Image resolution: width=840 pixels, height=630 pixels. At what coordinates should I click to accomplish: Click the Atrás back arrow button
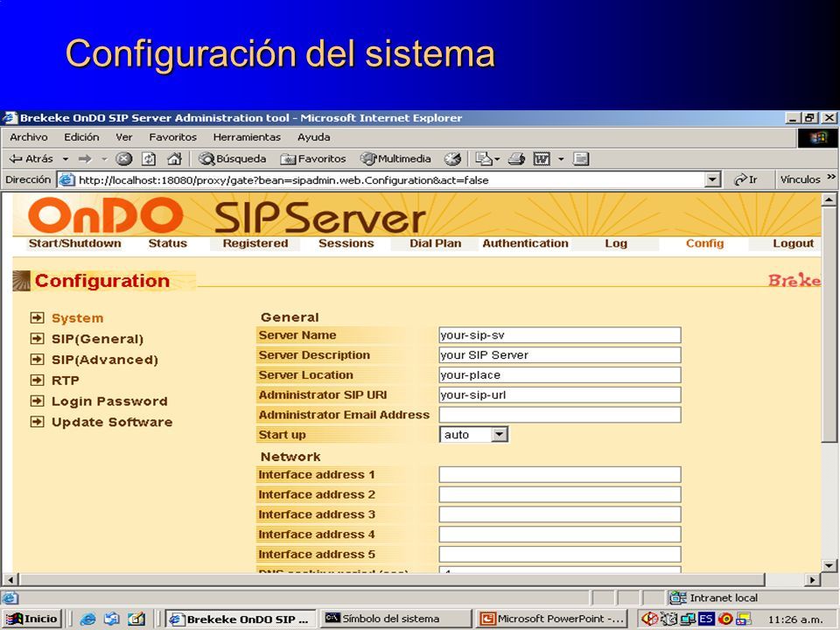(x=31, y=158)
